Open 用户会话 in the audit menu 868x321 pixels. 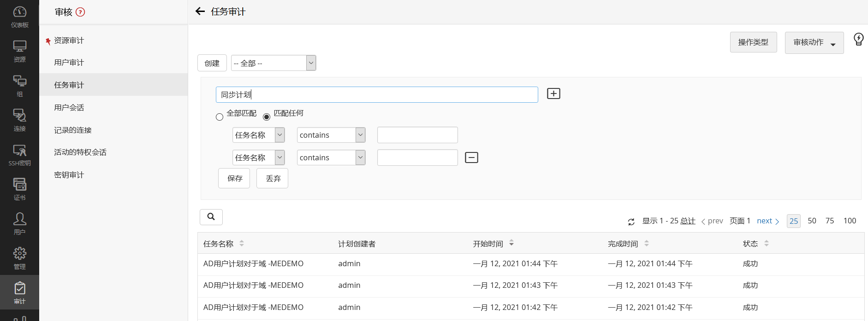pyautogui.click(x=69, y=108)
